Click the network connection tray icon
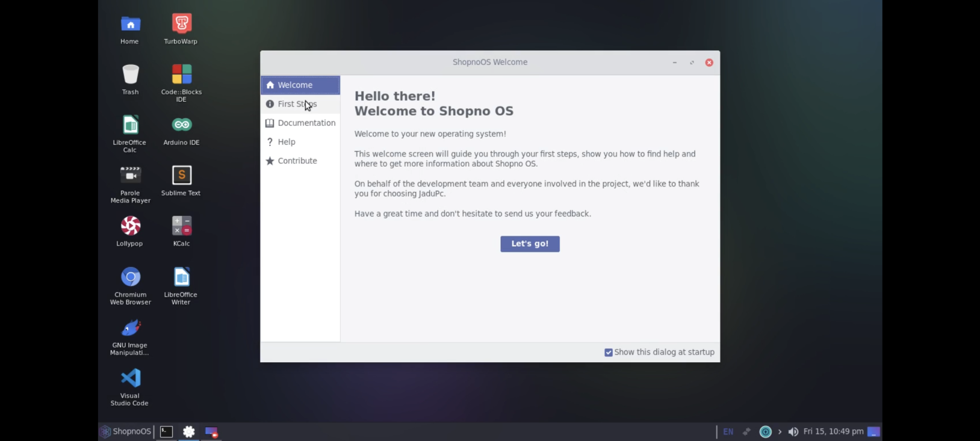The image size is (980, 441). (x=746, y=432)
